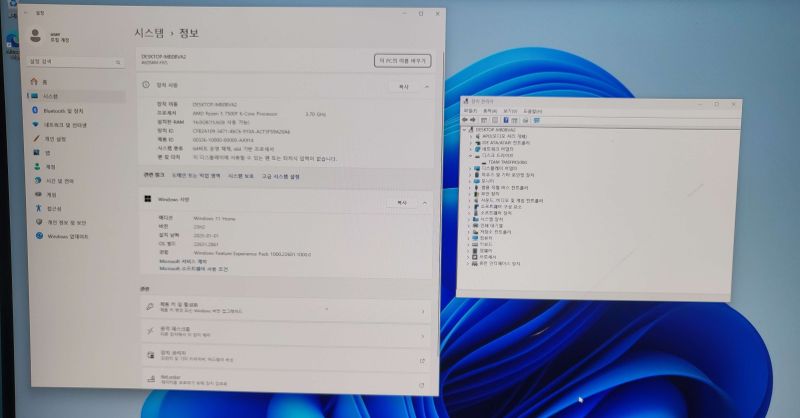The height and width of the screenshot is (418, 800).
Task: Open Microsoft Services Agreement (서비스 계약) link
Action: [183, 261]
